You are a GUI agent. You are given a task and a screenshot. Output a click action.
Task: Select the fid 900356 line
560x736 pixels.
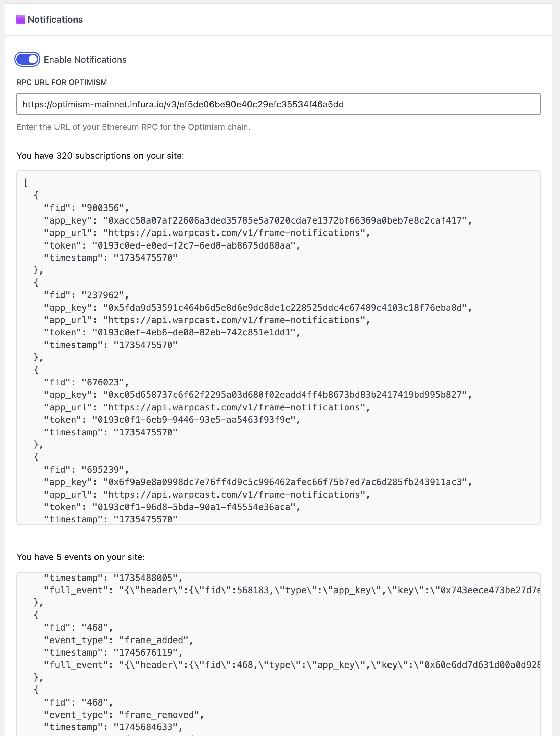coord(86,208)
